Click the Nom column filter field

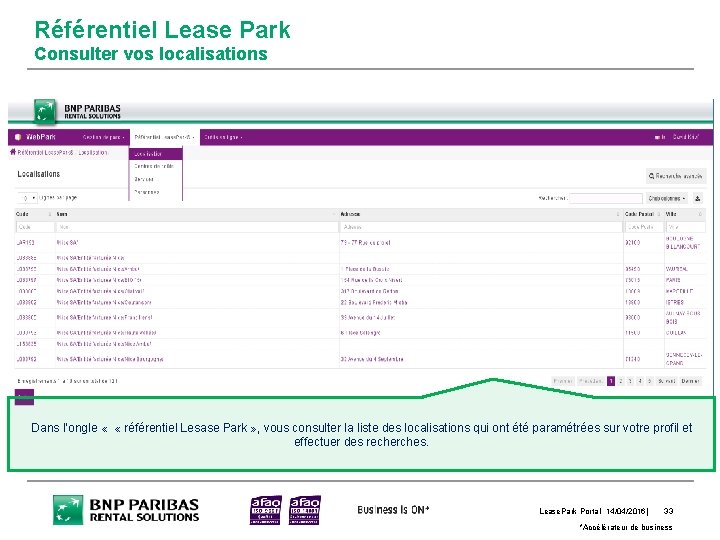tap(197, 227)
